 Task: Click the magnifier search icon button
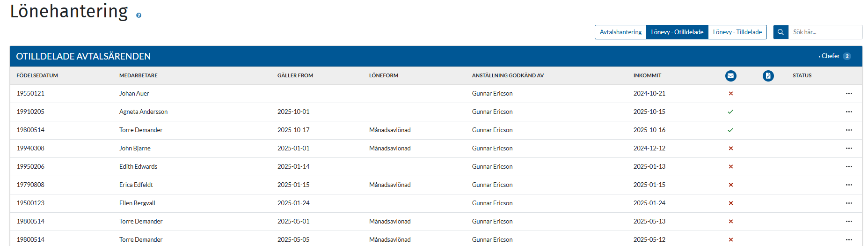point(780,32)
